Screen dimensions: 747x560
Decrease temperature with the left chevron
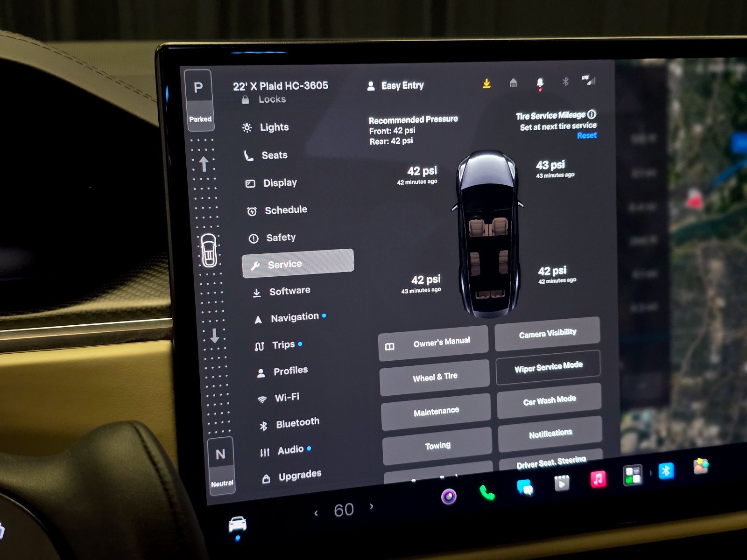click(x=316, y=513)
